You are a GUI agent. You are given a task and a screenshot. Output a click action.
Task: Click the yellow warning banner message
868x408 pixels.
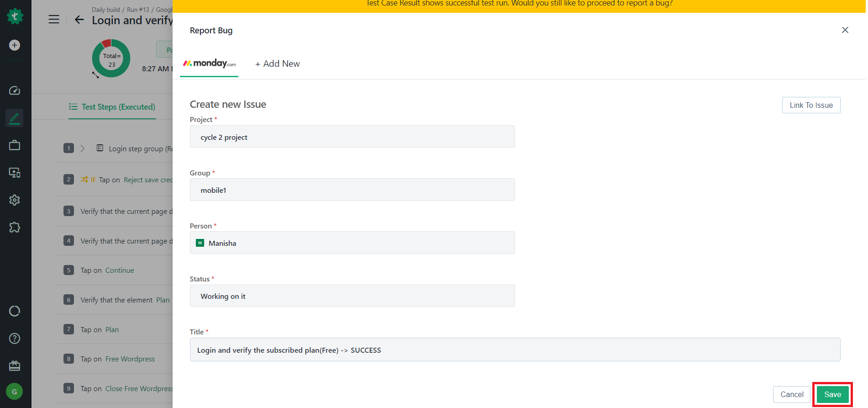point(519,4)
